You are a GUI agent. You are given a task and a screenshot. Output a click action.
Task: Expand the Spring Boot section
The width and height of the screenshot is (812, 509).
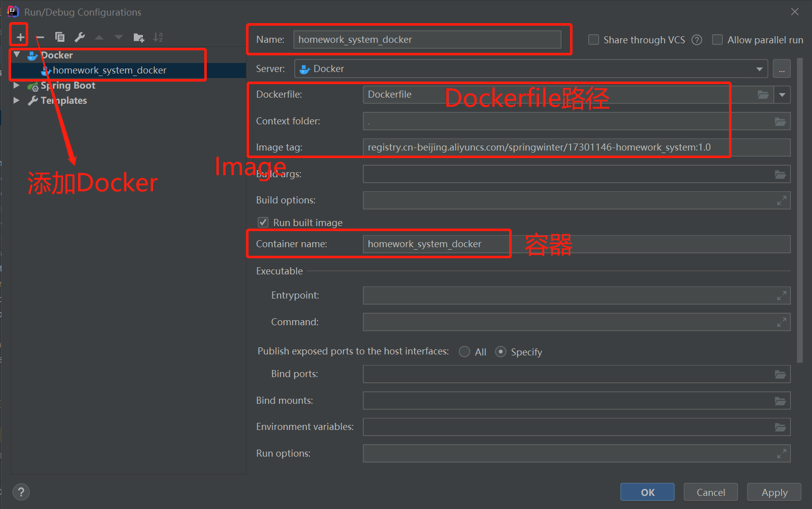click(x=17, y=86)
